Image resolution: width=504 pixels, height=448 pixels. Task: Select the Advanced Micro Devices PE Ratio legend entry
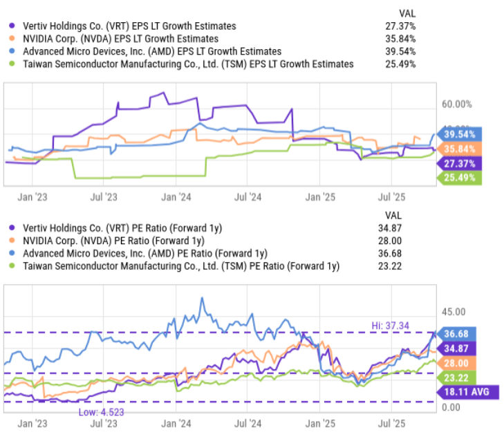click(x=145, y=253)
